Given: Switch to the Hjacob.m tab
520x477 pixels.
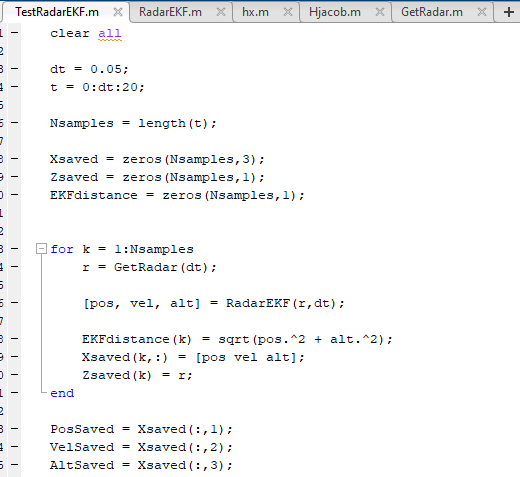Looking at the screenshot, I should (335, 12).
